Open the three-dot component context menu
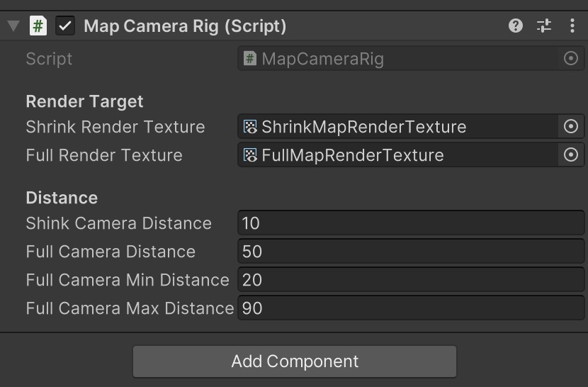 572,26
